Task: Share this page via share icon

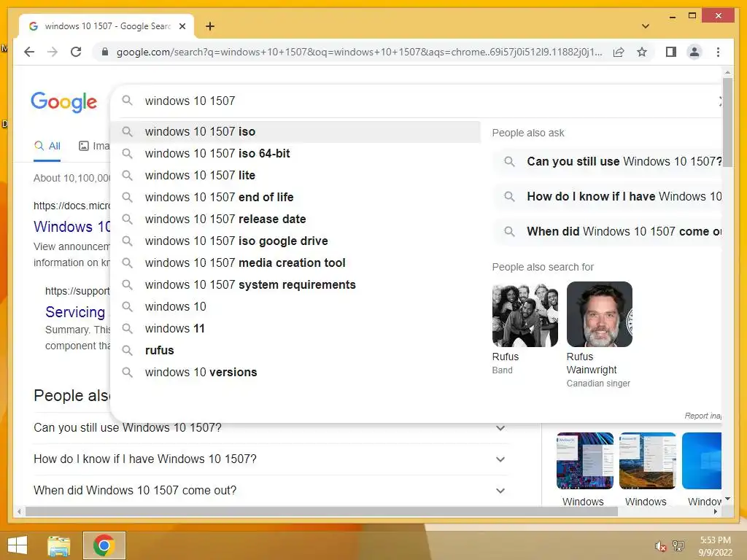Action: [x=619, y=52]
